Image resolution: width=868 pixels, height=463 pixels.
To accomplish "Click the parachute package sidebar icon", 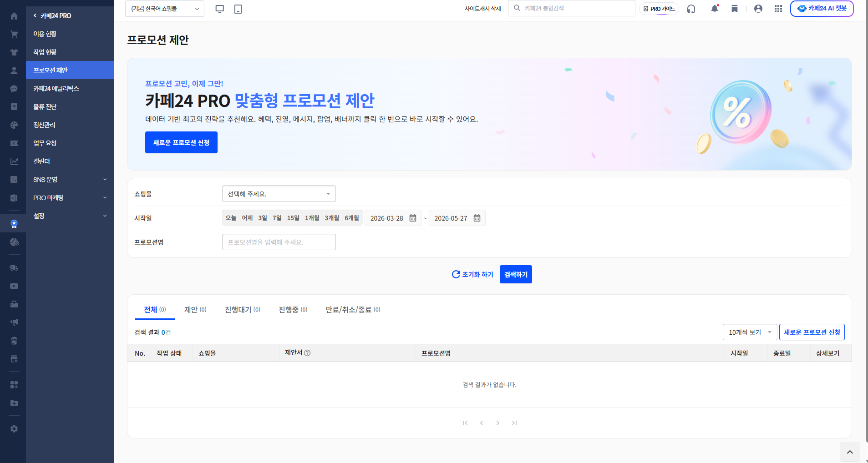I will coord(14,341).
